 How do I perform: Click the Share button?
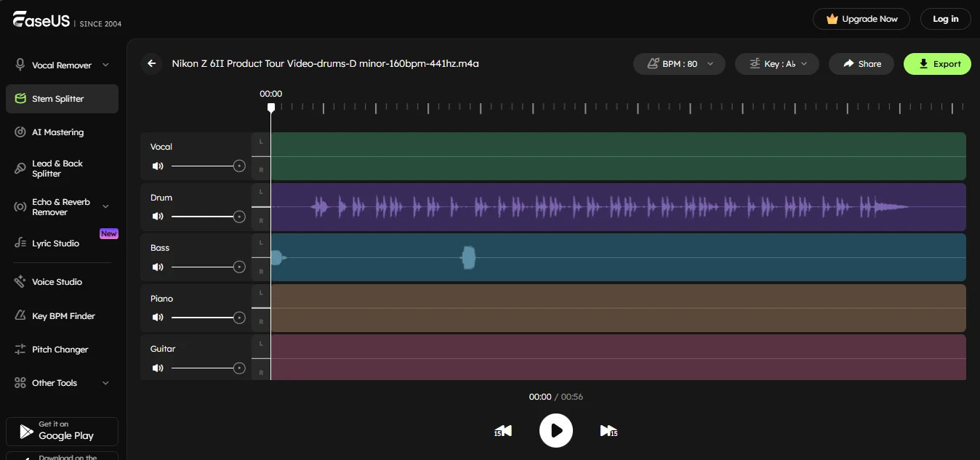(861, 64)
